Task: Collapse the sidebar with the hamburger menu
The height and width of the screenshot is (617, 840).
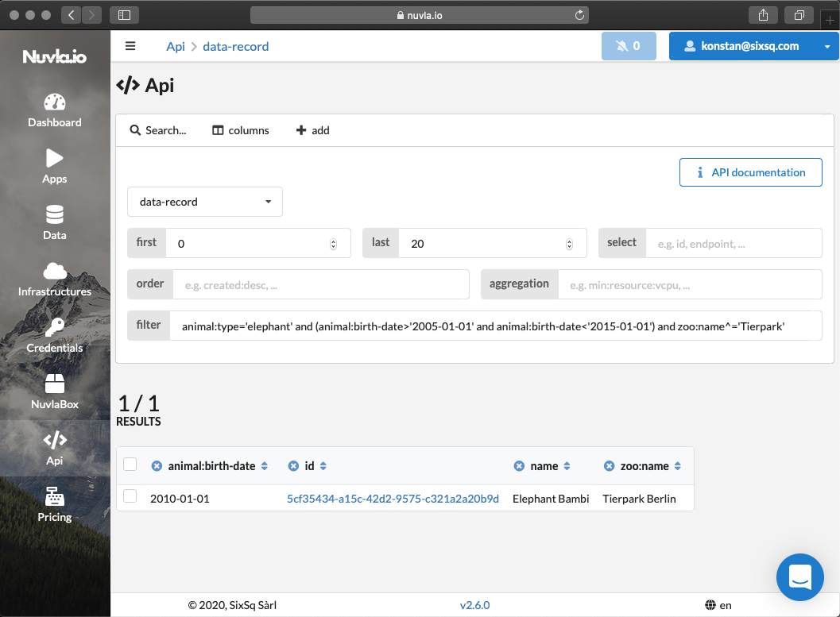Action: pyautogui.click(x=130, y=45)
